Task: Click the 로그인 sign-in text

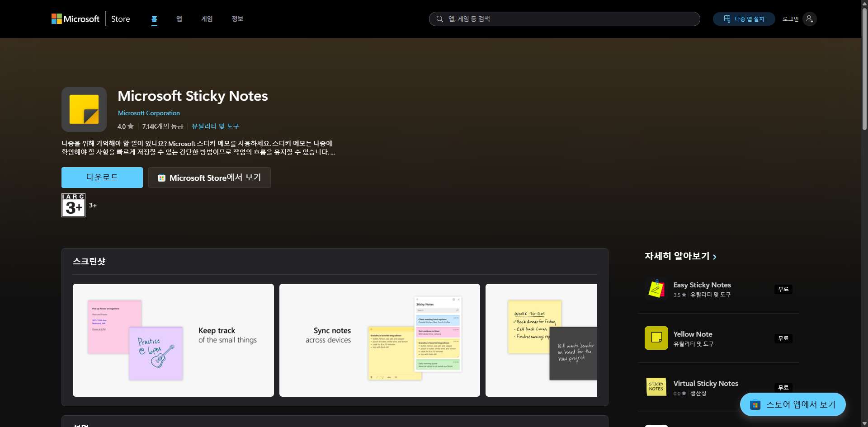Action: pos(790,19)
